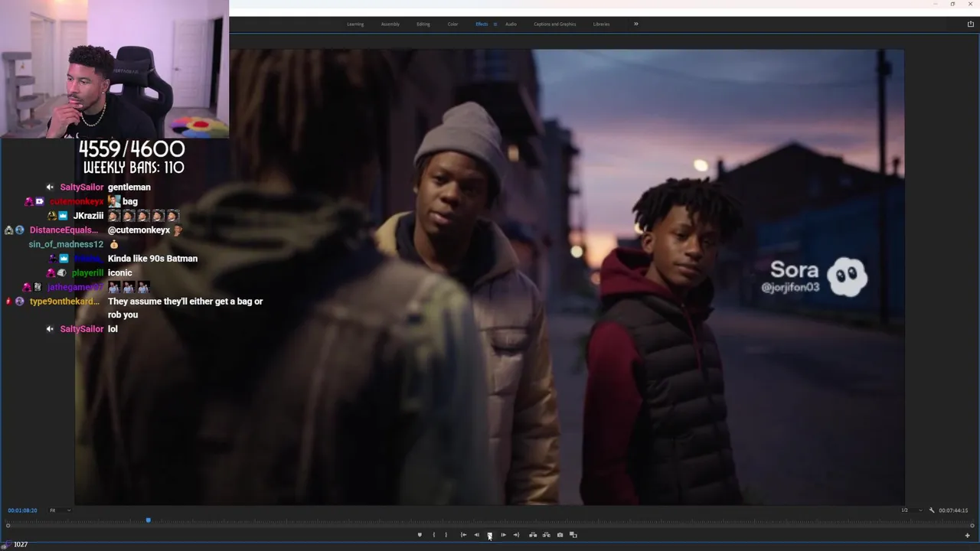The height and width of the screenshot is (551, 980).
Task: Open the Fit zoom level dropdown
Action: 60,510
